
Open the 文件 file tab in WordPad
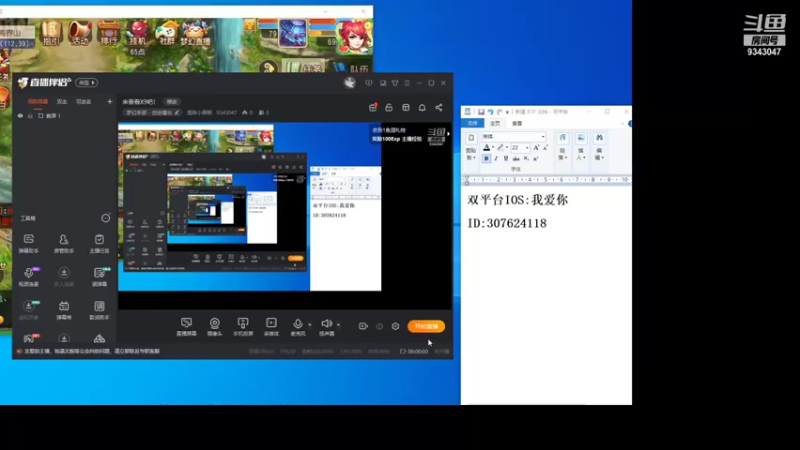click(x=472, y=123)
